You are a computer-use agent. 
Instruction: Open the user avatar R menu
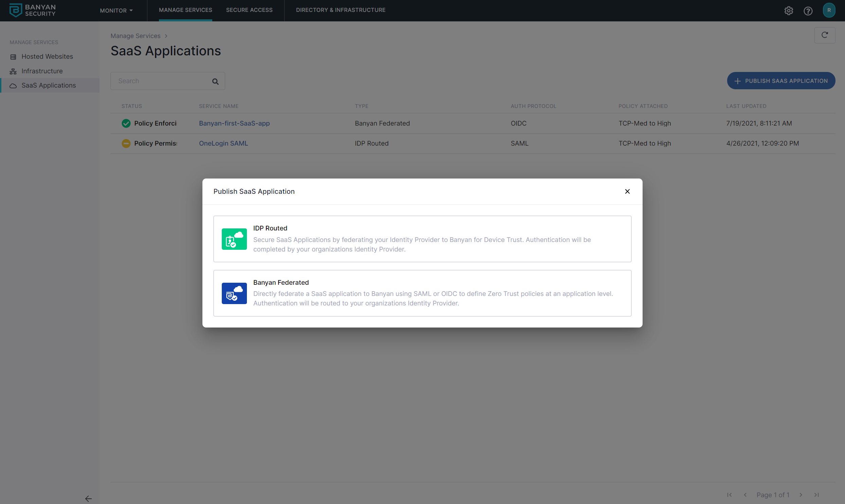tap(829, 10)
